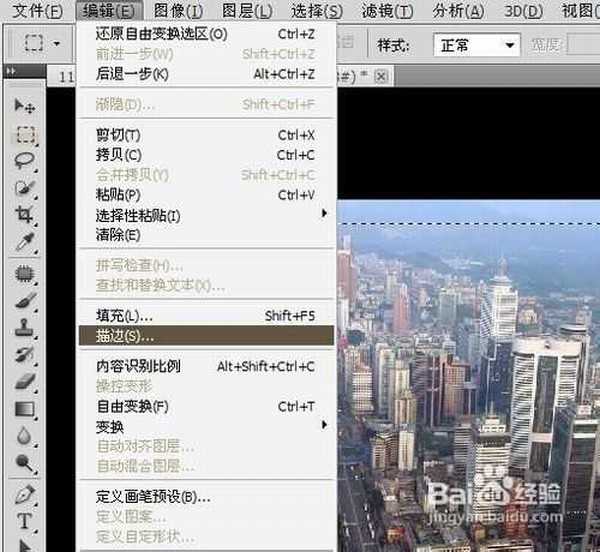Select the Lasso tool
The height and width of the screenshot is (552, 600).
click(25, 160)
